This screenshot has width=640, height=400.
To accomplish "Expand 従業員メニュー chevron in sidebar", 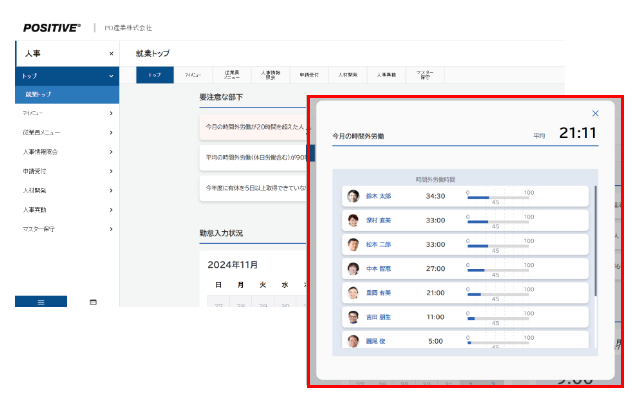I will pyautogui.click(x=111, y=132).
